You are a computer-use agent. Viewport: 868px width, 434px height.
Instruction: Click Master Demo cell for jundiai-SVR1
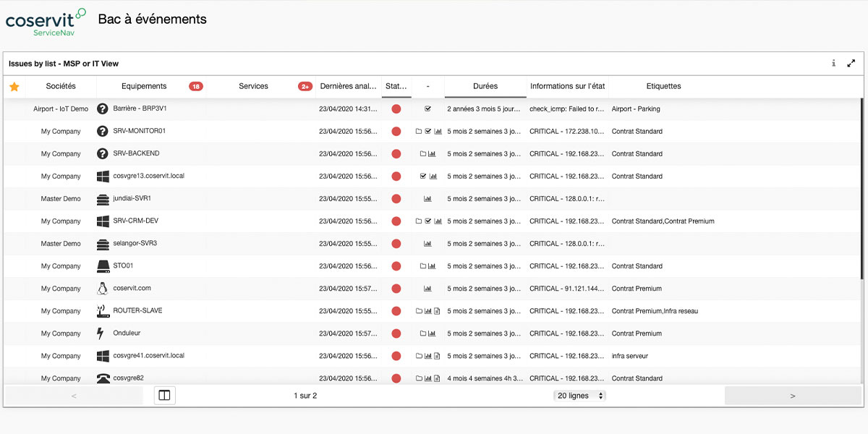61,199
